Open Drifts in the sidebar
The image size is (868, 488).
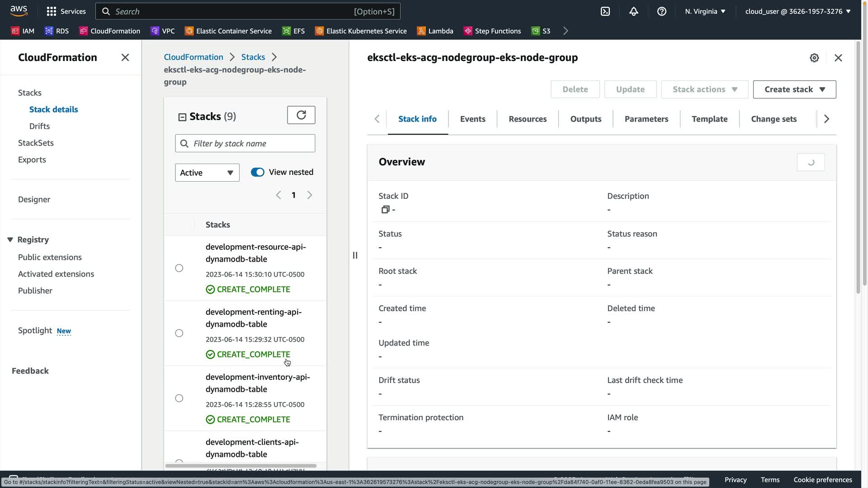click(39, 126)
